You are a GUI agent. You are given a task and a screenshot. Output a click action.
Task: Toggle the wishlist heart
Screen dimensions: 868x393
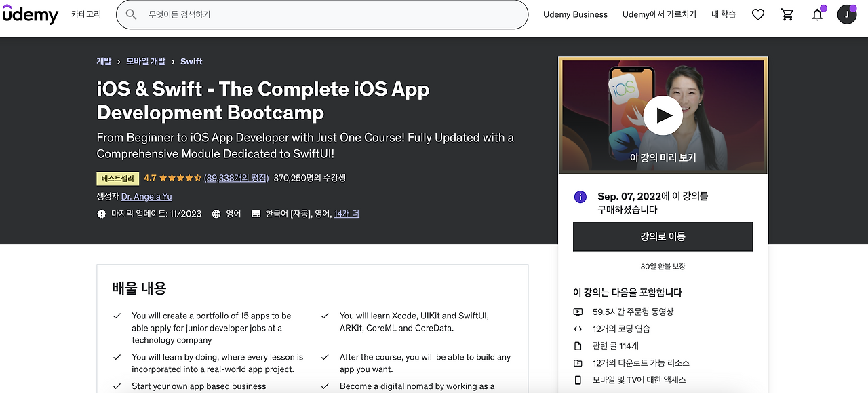point(757,14)
